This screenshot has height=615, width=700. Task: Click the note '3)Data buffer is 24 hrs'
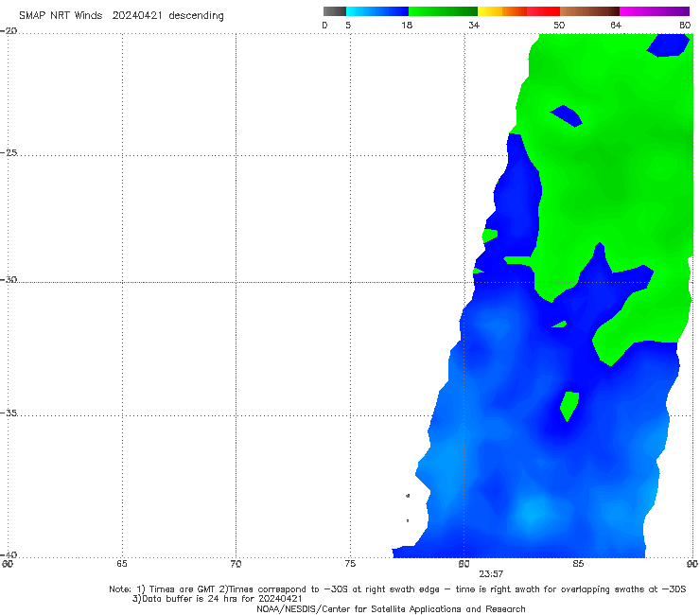click(x=218, y=599)
